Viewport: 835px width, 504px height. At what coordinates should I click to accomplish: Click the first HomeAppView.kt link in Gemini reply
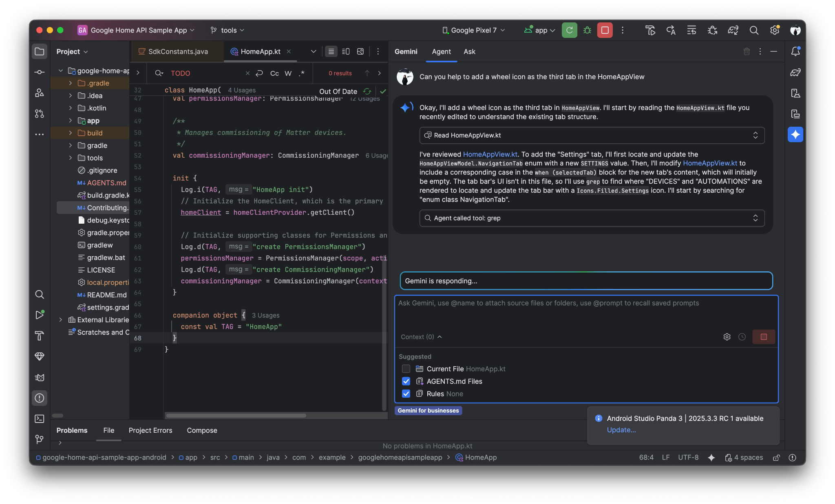(490, 154)
